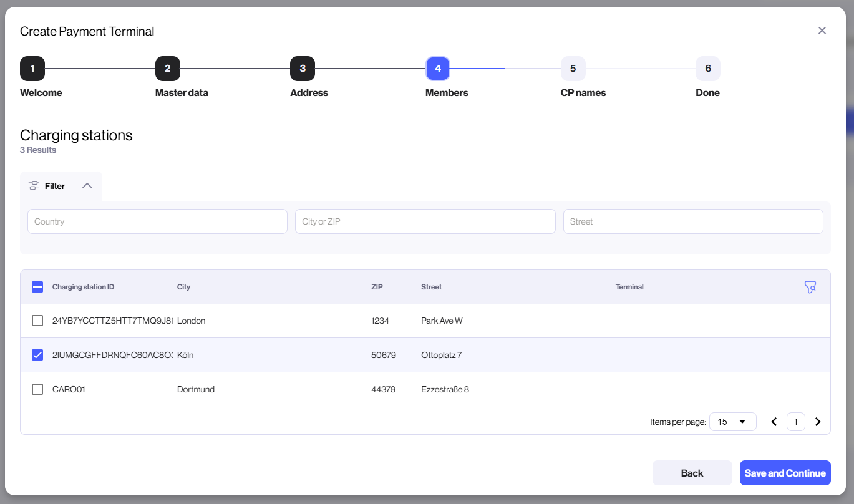Viewport: 854px width, 504px height.
Task: Click into the Country filter field
Action: tap(157, 221)
